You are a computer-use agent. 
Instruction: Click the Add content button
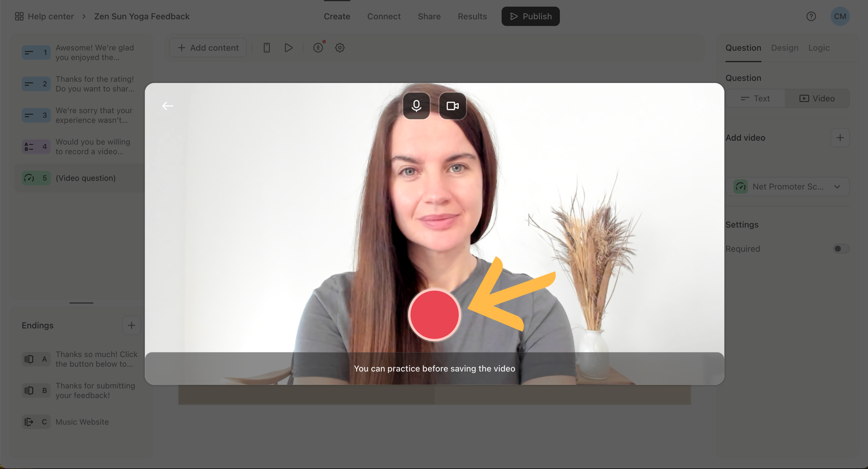pos(208,47)
